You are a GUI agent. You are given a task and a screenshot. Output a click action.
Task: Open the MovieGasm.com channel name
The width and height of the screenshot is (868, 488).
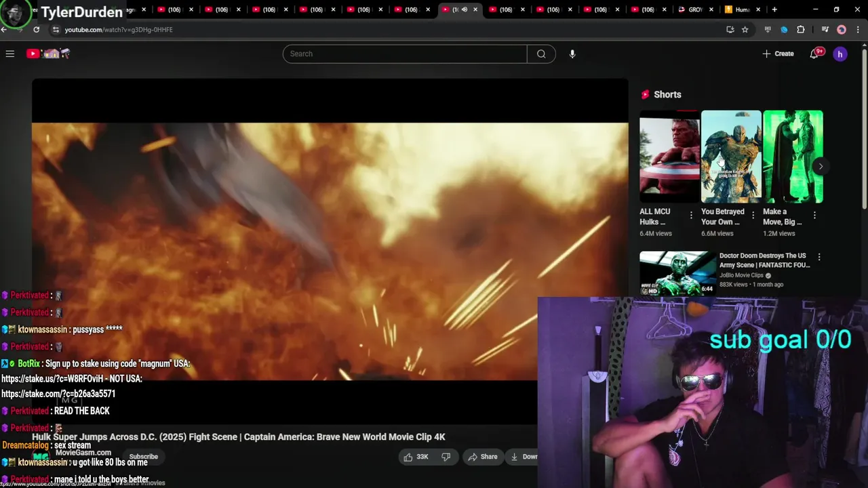(x=83, y=453)
